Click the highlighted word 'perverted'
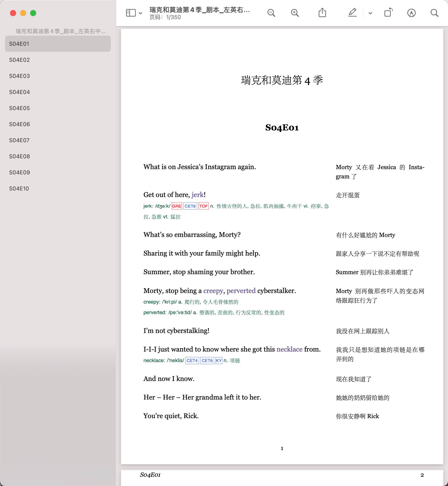Screen dimensions: 448x486 coord(241,291)
